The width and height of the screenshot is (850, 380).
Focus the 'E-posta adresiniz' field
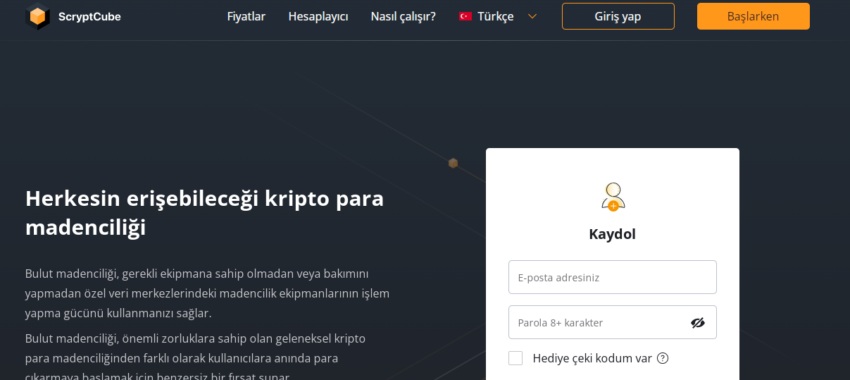coord(612,277)
